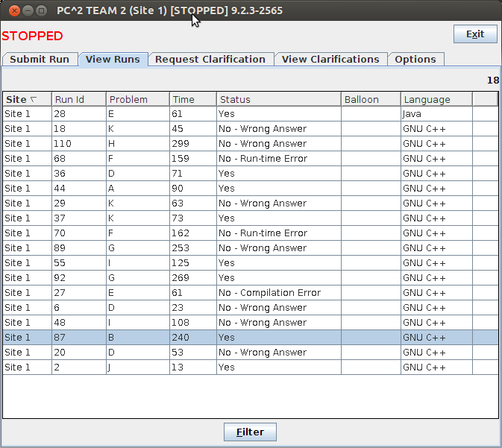Screen dimensions: 502x448
Task: Open the Filter dialog button
Action: (251, 432)
